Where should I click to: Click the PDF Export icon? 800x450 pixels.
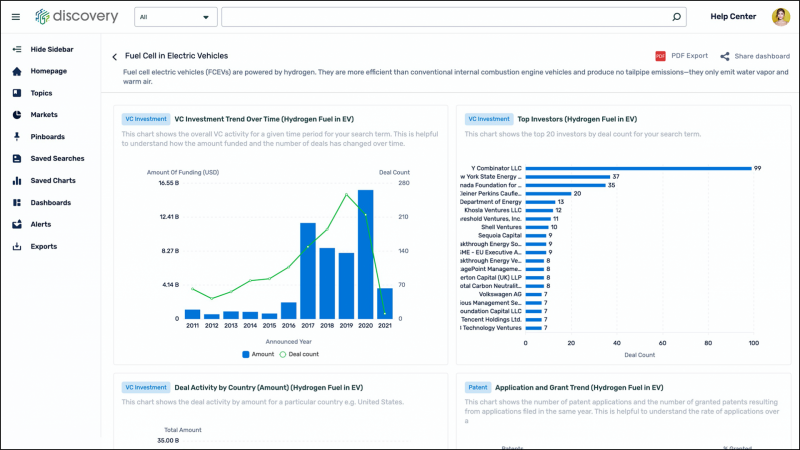(x=660, y=56)
